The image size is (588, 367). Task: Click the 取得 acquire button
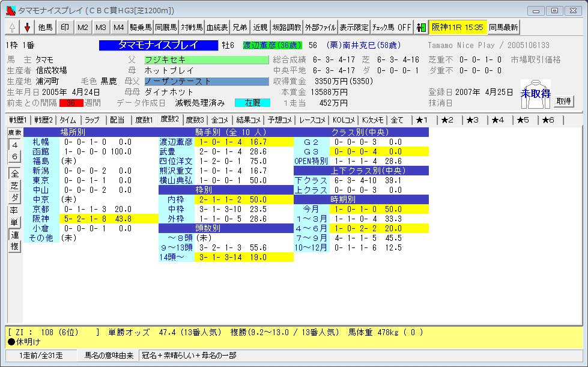pos(563,102)
